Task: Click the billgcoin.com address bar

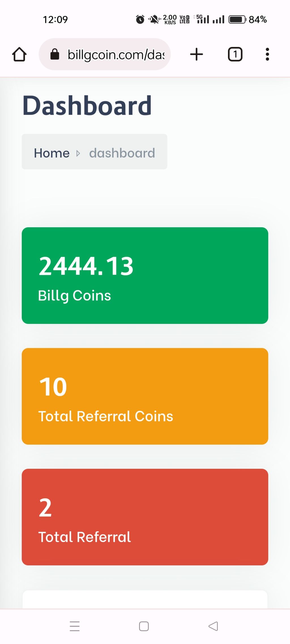Action: click(105, 54)
